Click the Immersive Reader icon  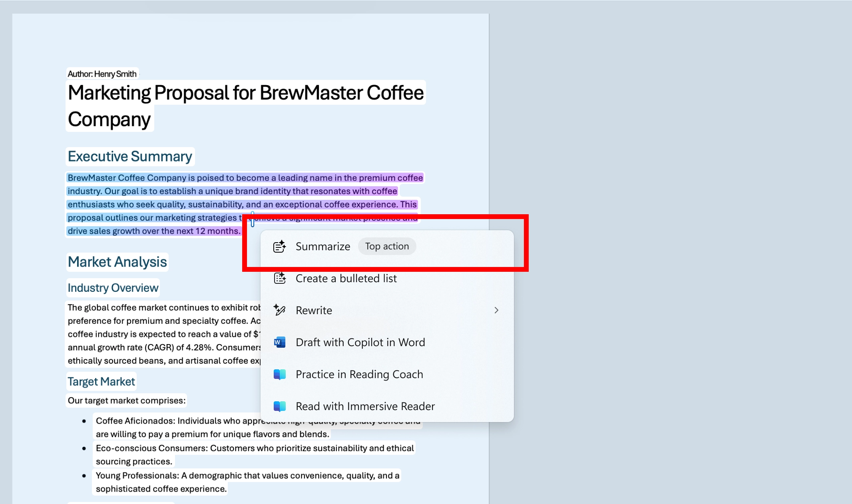(279, 406)
